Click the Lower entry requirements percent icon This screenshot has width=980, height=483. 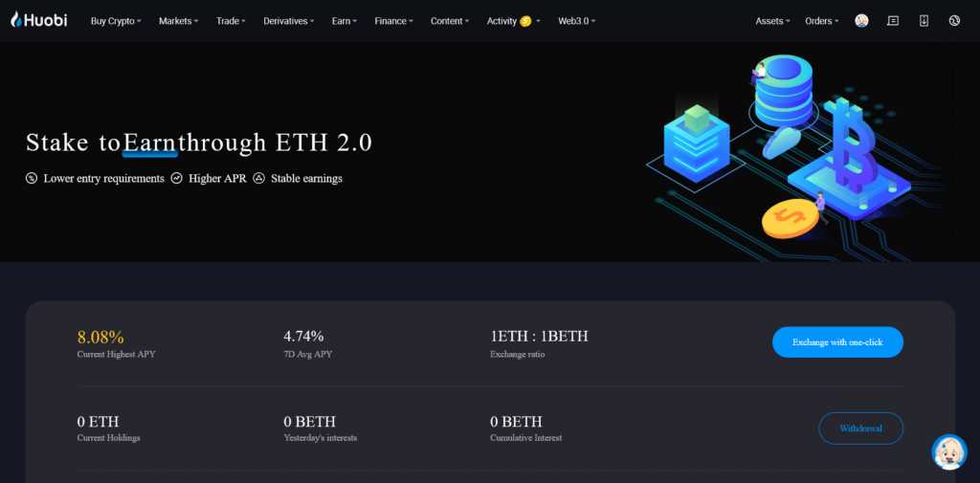point(32,179)
